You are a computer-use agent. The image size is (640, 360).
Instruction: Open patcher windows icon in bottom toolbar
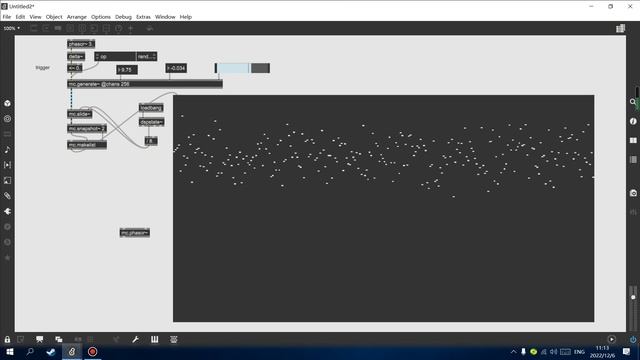(59, 339)
